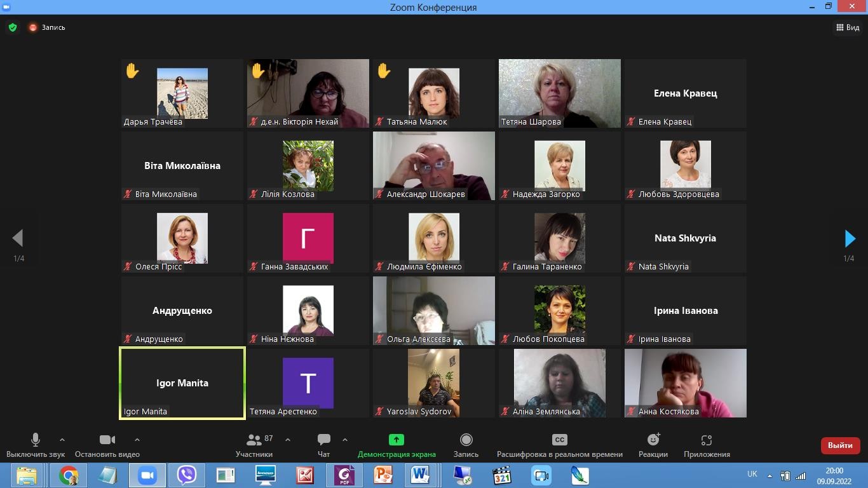The height and width of the screenshot is (488, 868).
Task: Click Тетяна Арестенко's letter T avatar
Action: [x=308, y=383]
